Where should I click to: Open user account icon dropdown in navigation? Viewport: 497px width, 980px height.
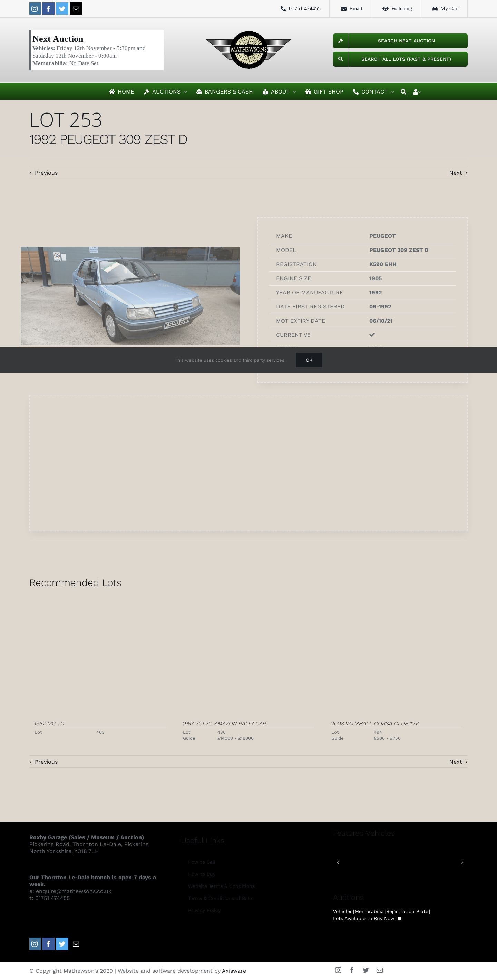417,92
